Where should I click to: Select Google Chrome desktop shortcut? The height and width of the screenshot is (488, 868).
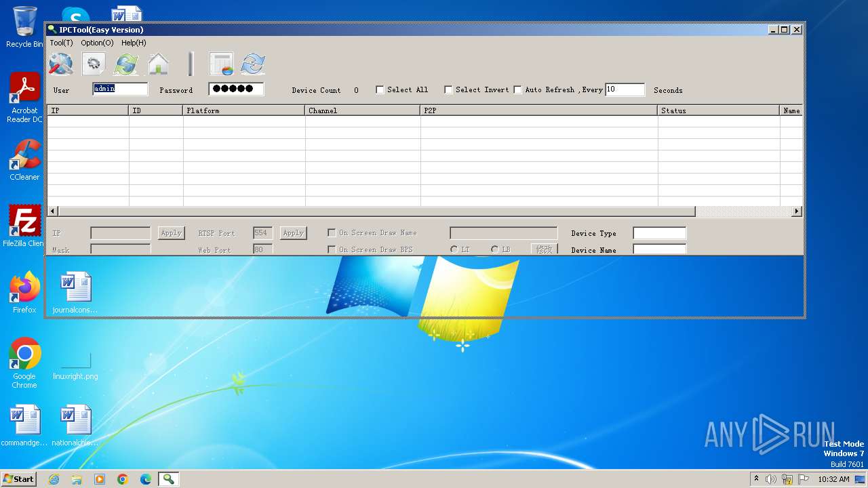click(24, 363)
